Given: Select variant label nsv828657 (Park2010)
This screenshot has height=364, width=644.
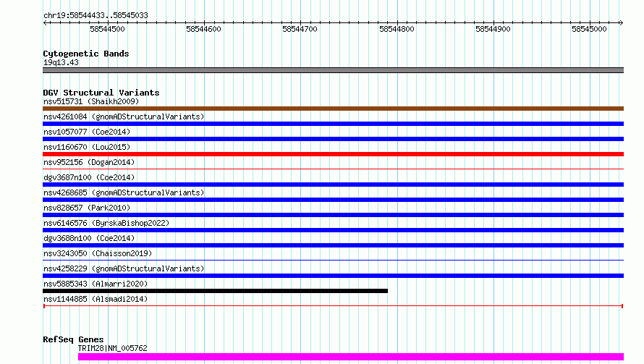Looking at the screenshot, I should pos(87,208).
